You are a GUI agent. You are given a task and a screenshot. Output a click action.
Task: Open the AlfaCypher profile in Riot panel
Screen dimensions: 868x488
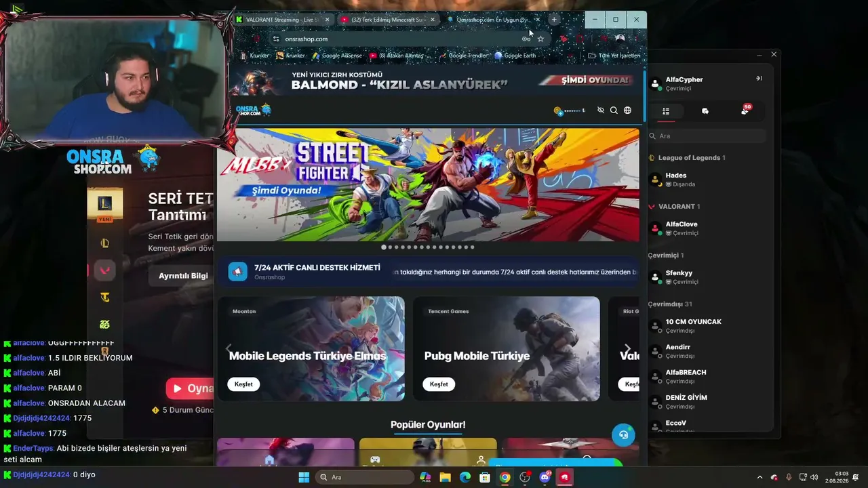pyautogui.click(x=678, y=83)
